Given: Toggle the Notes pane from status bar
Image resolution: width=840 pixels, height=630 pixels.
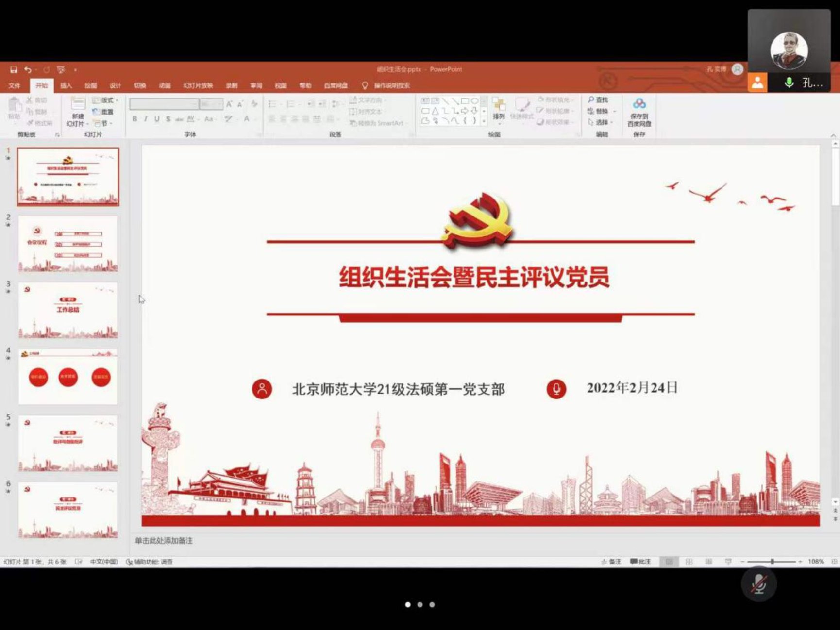Looking at the screenshot, I should pyautogui.click(x=611, y=562).
